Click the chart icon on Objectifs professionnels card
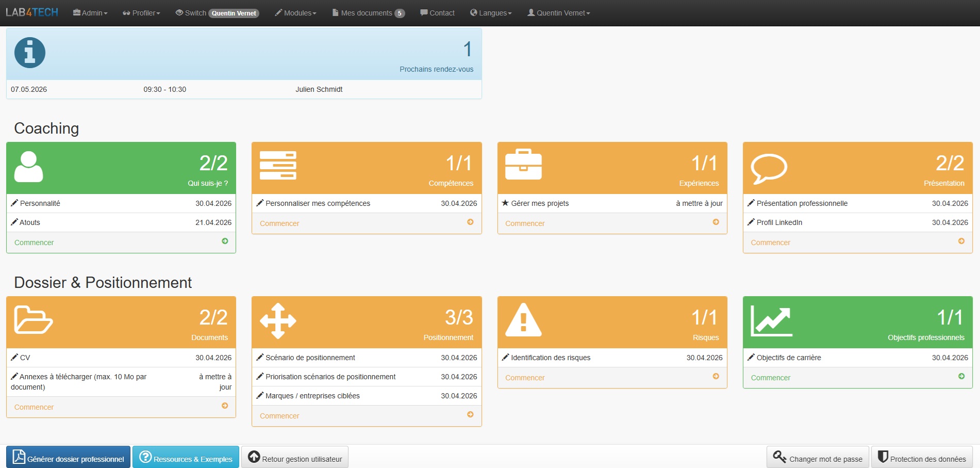This screenshot has width=980, height=468. [771, 320]
